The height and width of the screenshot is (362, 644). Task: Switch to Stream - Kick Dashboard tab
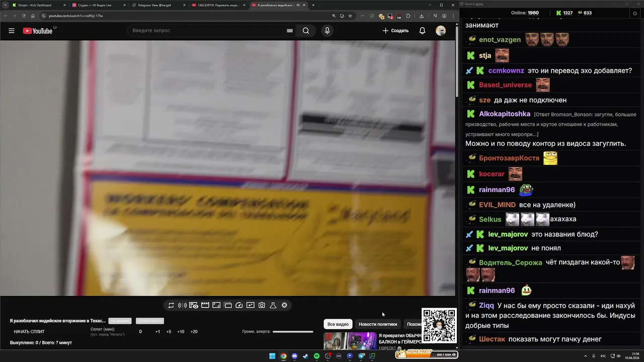38,5
